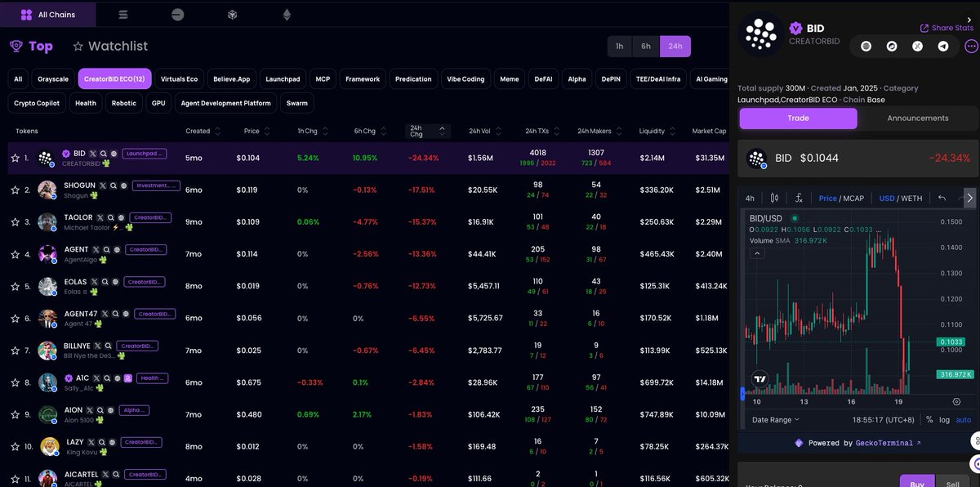
Task: Select the 1h timeframe tab
Action: click(x=620, y=47)
